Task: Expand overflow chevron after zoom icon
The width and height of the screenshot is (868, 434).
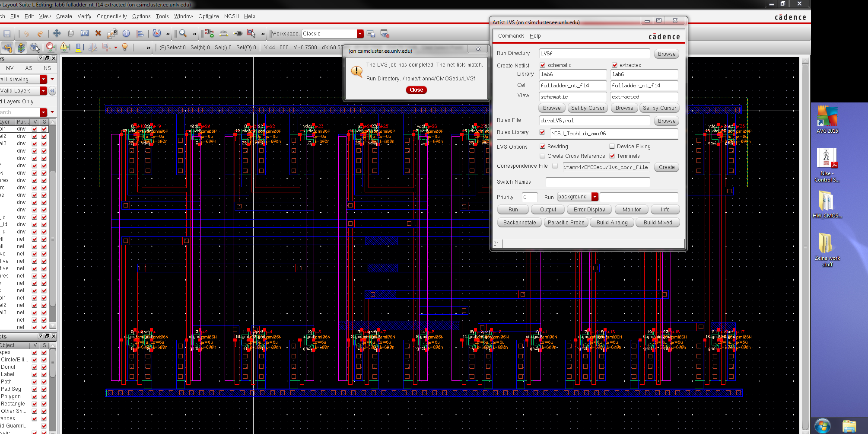Action: pyautogui.click(x=195, y=34)
